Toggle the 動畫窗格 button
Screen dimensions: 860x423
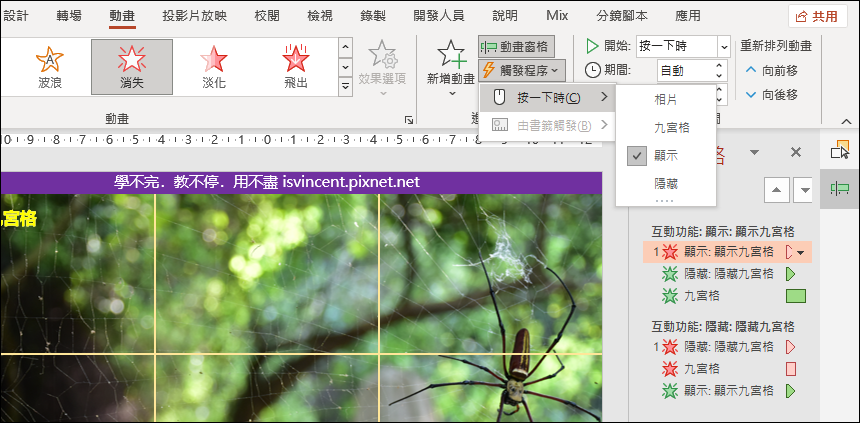[x=516, y=47]
